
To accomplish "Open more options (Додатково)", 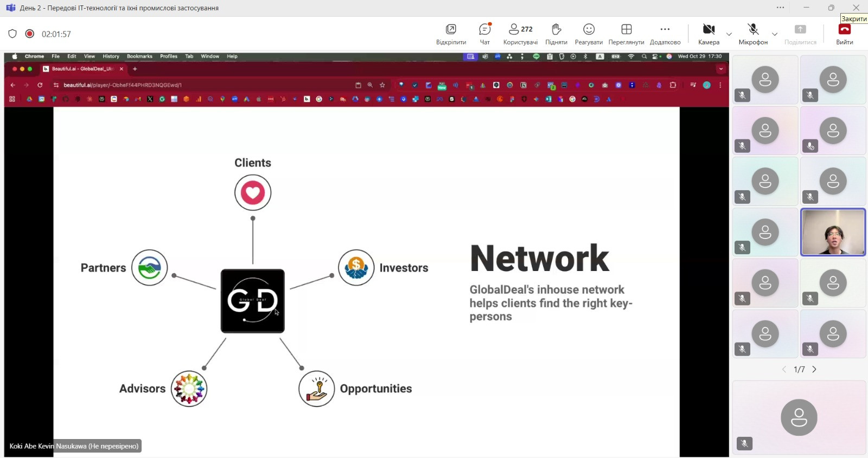I will tap(665, 34).
